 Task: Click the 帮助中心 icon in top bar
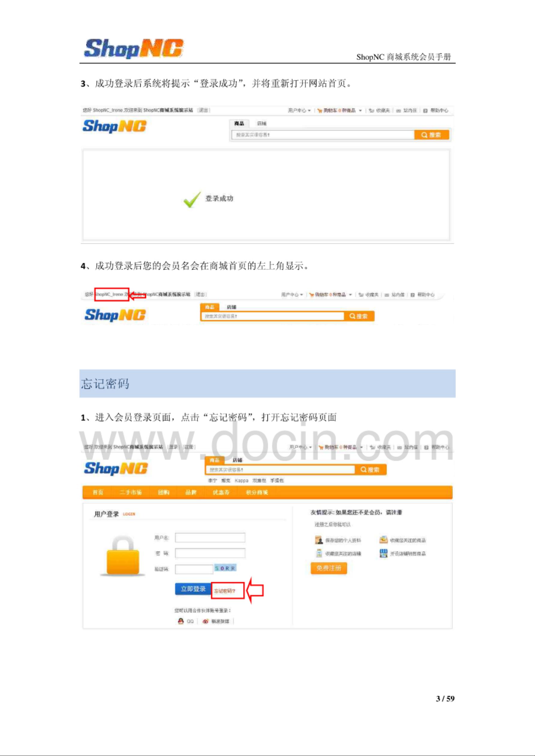pyautogui.click(x=425, y=111)
